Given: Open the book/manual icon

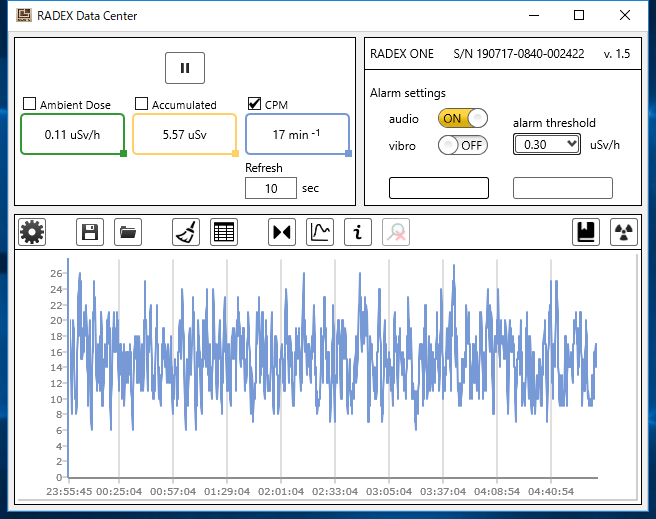Looking at the screenshot, I should (586, 232).
